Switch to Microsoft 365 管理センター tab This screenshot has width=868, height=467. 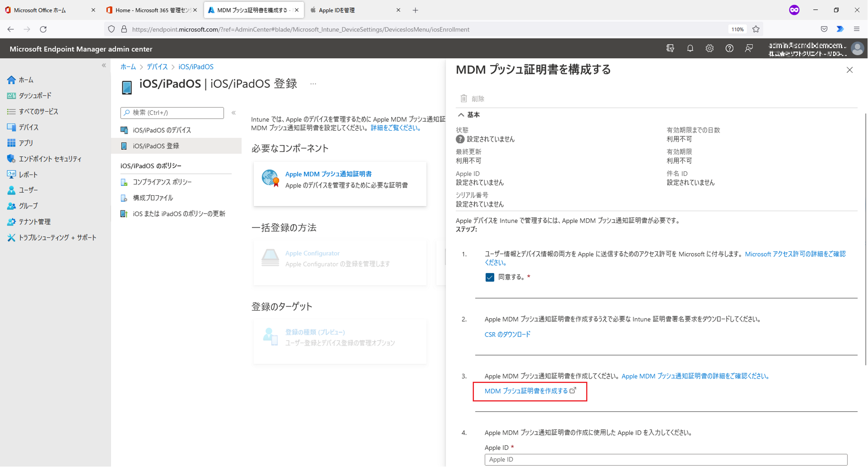click(151, 10)
